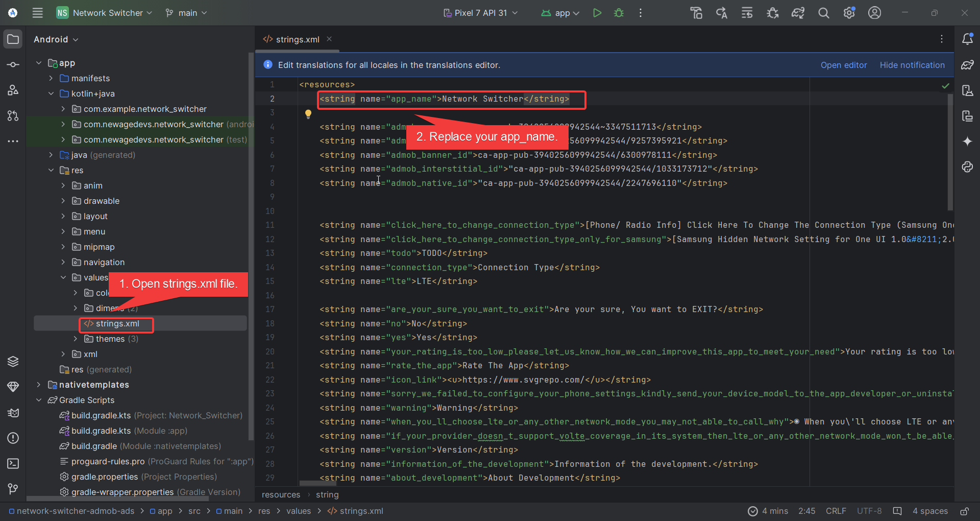Open the Search Everywhere magnifier
This screenshot has height=521, width=980.
pyautogui.click(x=823, y=13)
